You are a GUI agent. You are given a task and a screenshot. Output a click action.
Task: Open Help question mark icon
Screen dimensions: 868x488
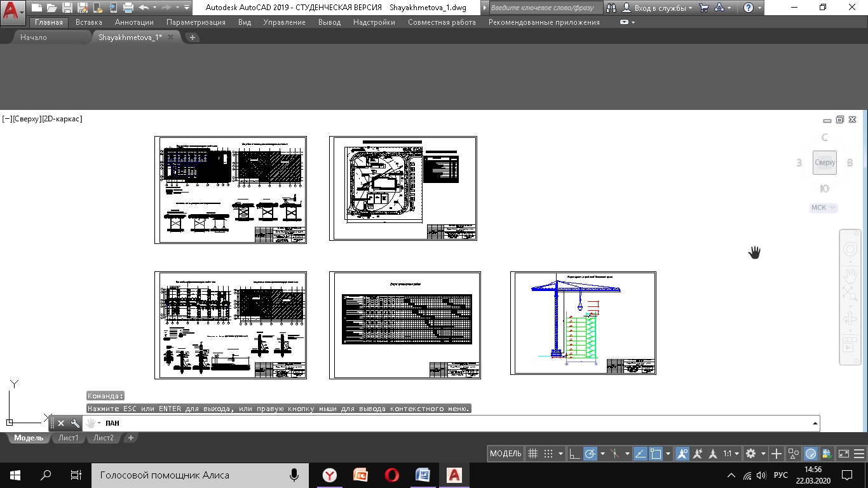748,8
